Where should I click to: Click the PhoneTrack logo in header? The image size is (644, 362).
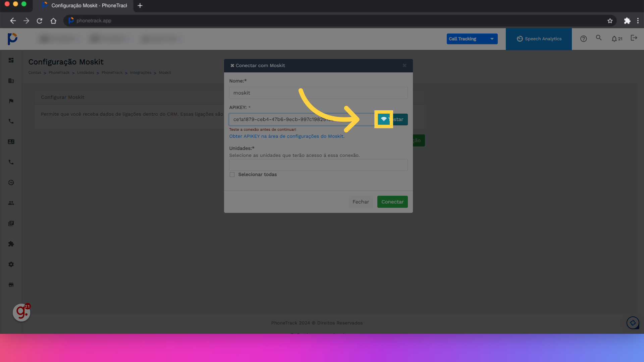coord(12,39)
